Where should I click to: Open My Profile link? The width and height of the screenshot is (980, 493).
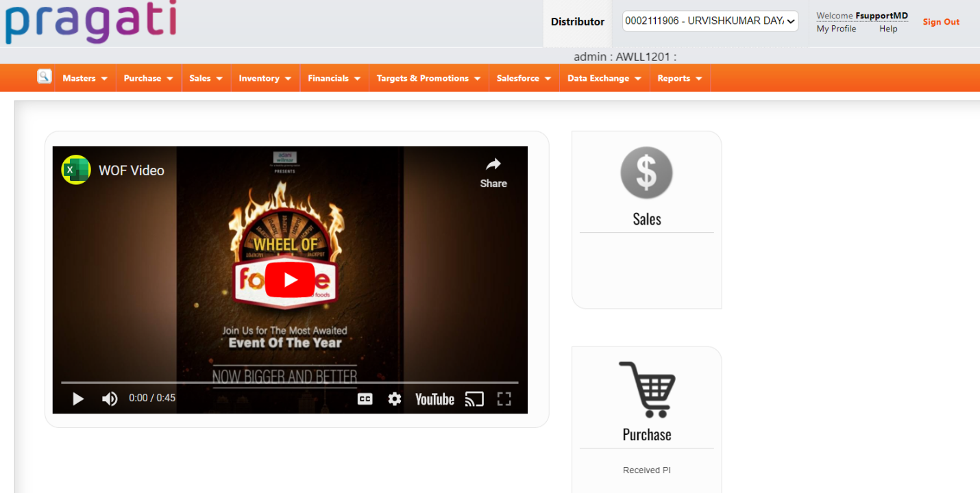click(x=836, y=29)
